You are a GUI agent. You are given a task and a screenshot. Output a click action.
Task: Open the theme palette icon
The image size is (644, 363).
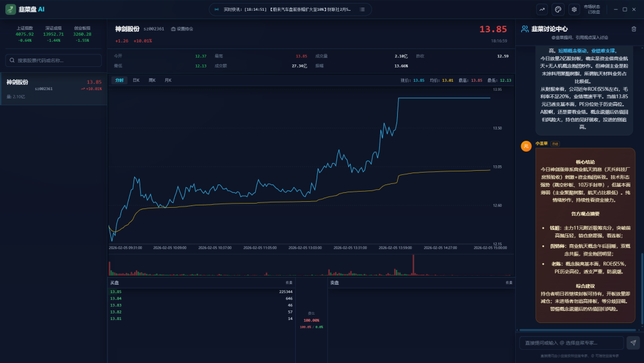coord(558,10)
